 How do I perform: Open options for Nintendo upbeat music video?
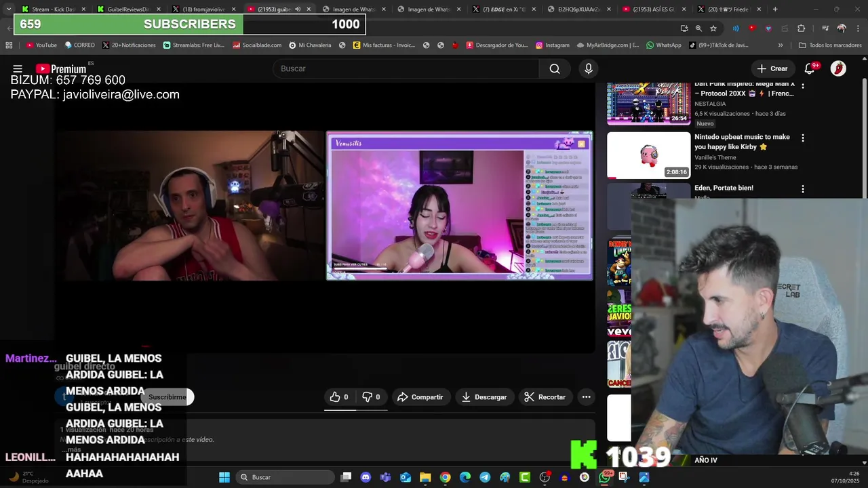(803, 138)
